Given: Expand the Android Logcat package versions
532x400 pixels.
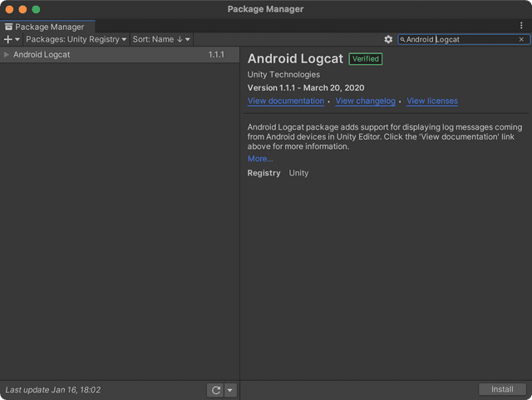Looking at the screenshot, I should [7, 55].
